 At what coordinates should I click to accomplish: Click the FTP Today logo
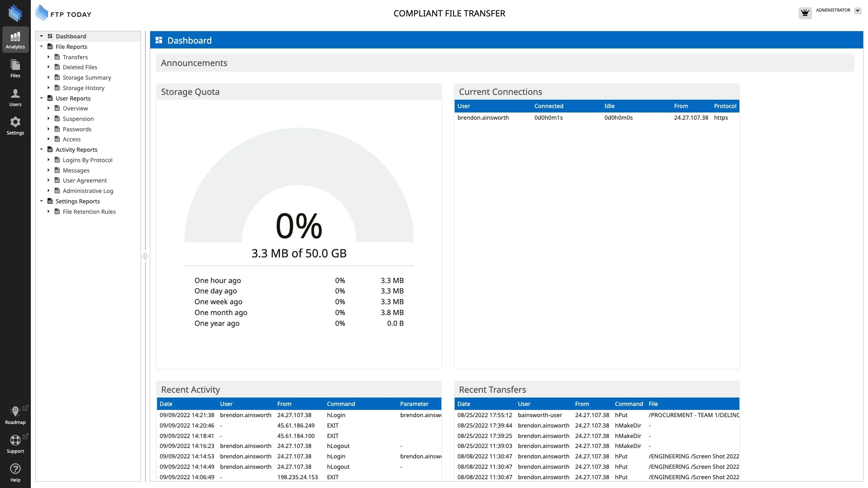point(63,13)
